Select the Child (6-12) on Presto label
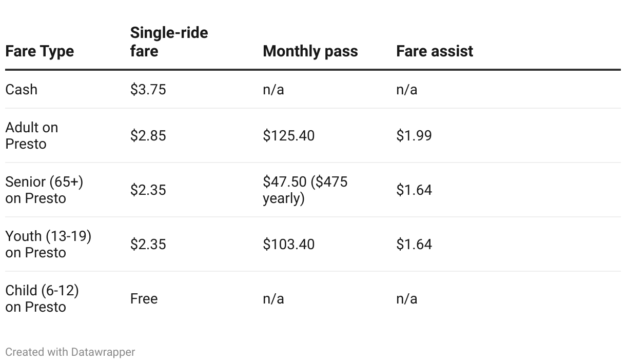626x364 pixels. [x=42, y=299]
